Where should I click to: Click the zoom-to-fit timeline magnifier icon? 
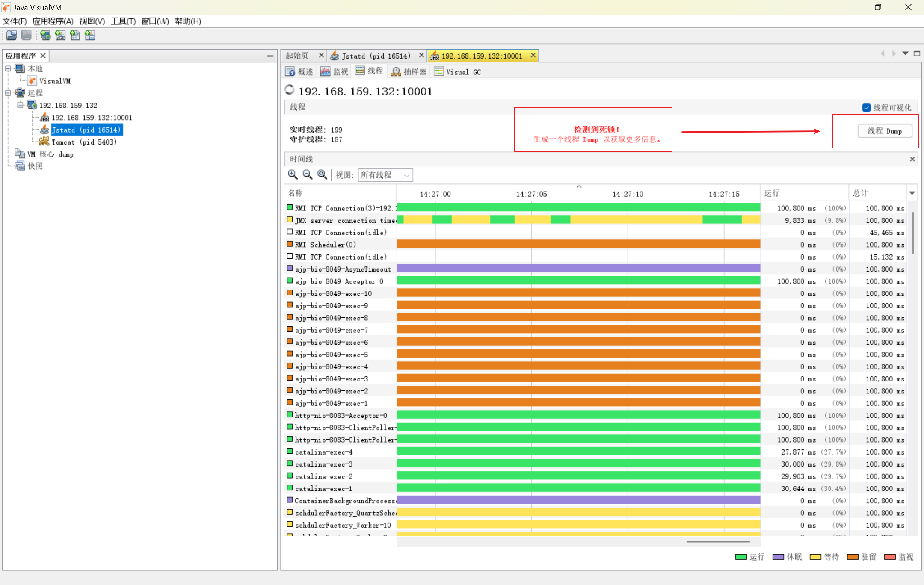(x=322, y=174)
